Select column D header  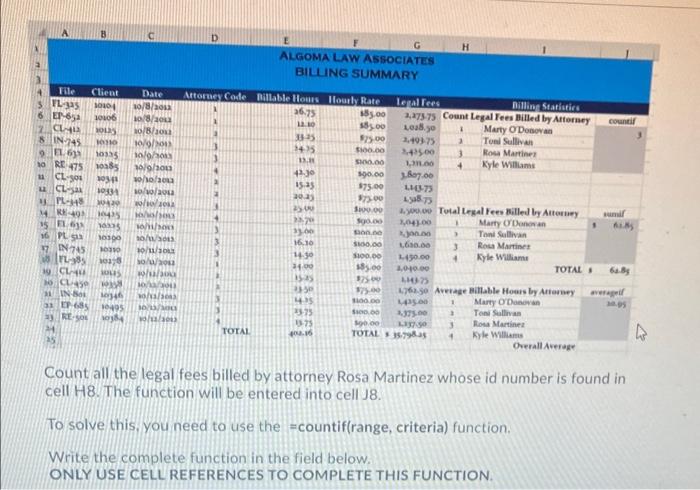pos(214,38)
